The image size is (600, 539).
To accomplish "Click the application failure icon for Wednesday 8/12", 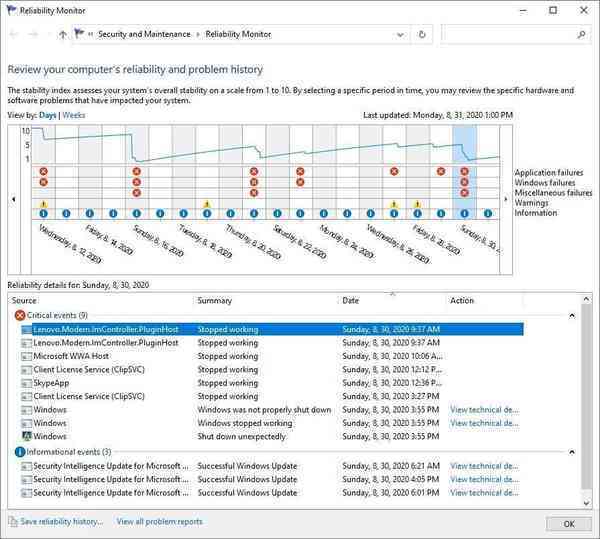I will [x=44, y=171].
